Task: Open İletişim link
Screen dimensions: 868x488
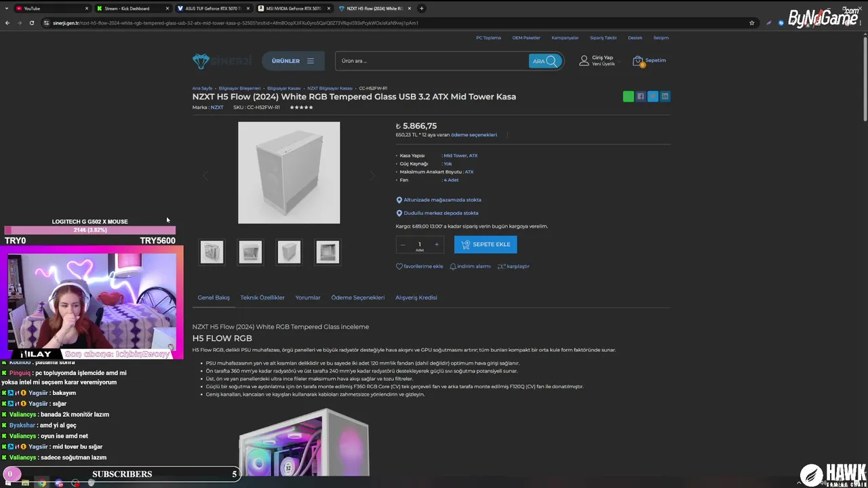Action: point(660,38)
